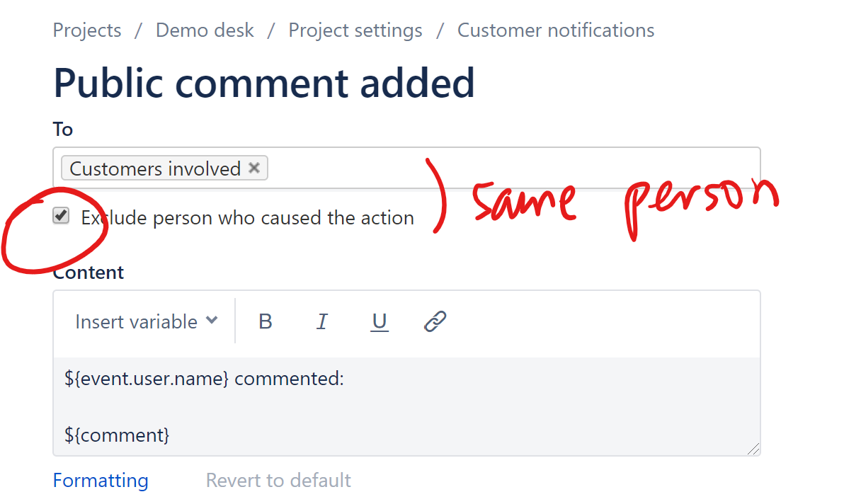The image size is (844, 504).
Task: Uncheck Exclude person who caused the action
Action: pos(61,216)
